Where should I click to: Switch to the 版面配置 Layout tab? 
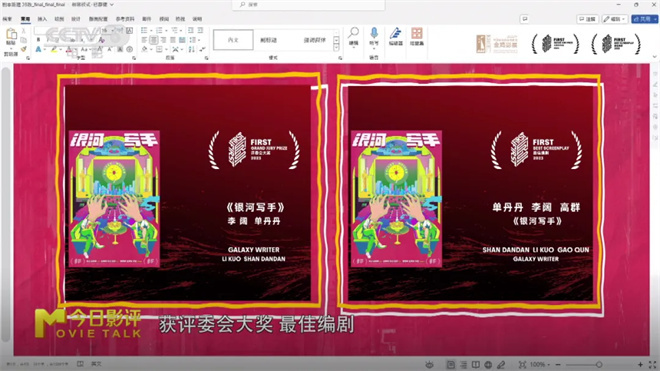[98, 19]
